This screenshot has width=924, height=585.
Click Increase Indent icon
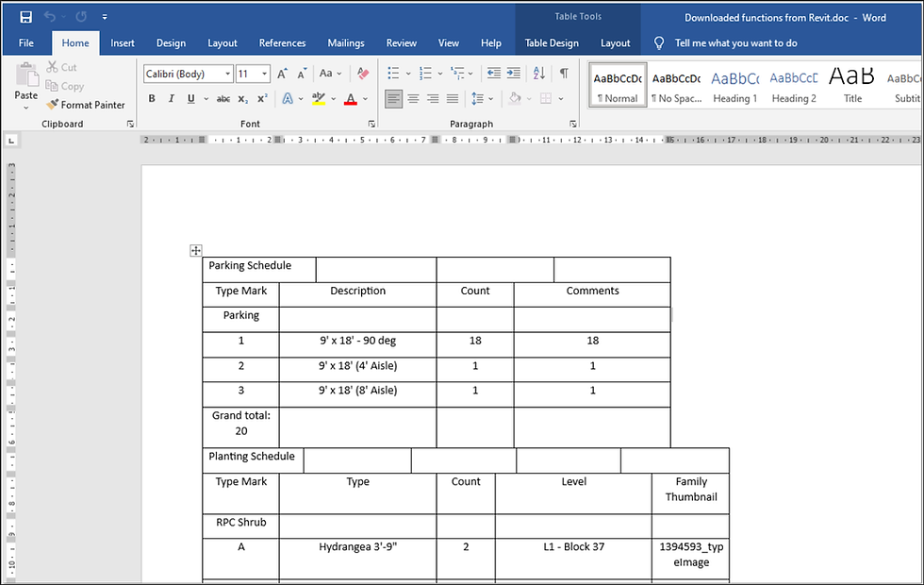point(514,74)
